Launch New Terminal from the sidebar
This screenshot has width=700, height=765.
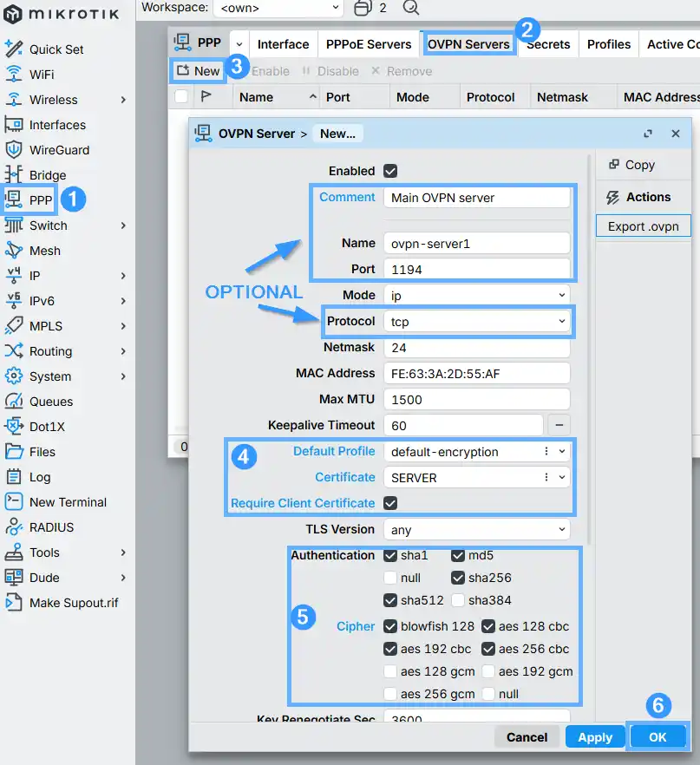(x=56, y=502)
